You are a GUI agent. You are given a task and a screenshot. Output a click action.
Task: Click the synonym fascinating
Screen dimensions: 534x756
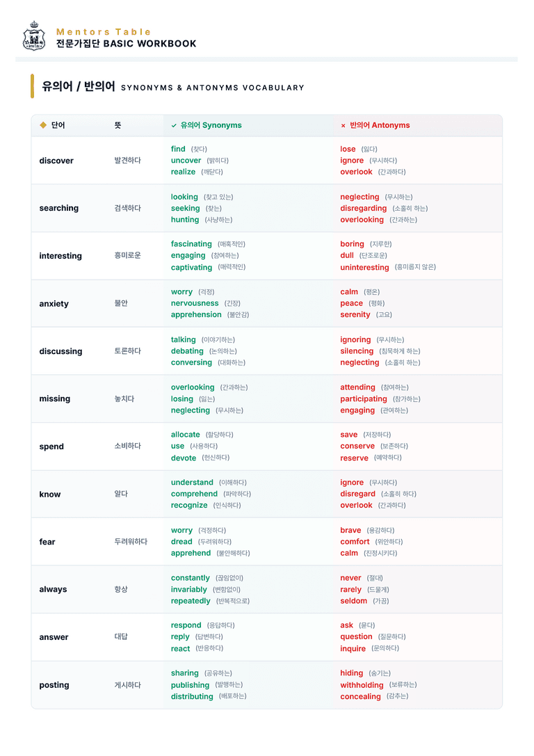point(191,244)
